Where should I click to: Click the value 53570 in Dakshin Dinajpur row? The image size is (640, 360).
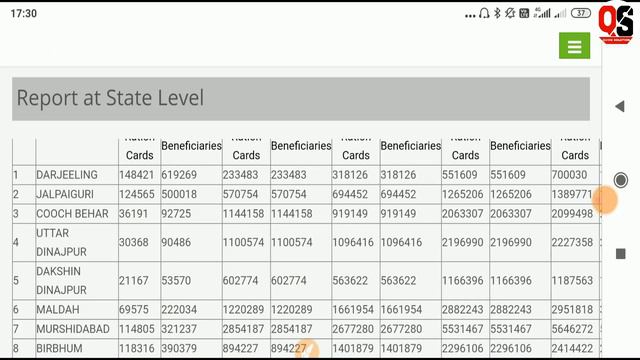pyautogui.click(x=176, y=281)
